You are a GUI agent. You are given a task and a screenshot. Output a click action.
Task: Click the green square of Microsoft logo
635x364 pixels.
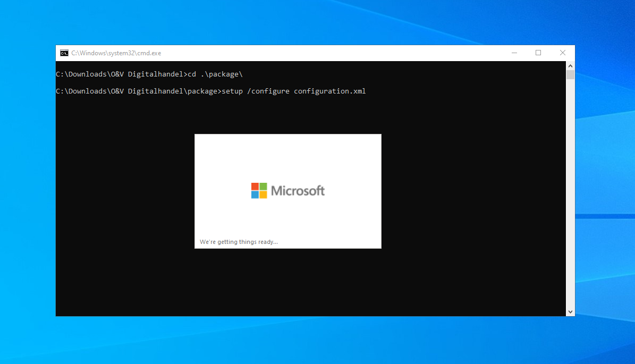coord(263,187)
